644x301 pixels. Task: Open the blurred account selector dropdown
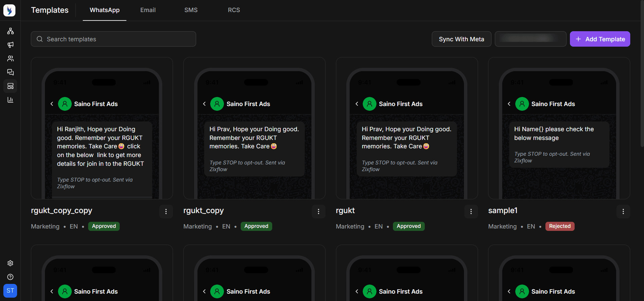[530, 39]
